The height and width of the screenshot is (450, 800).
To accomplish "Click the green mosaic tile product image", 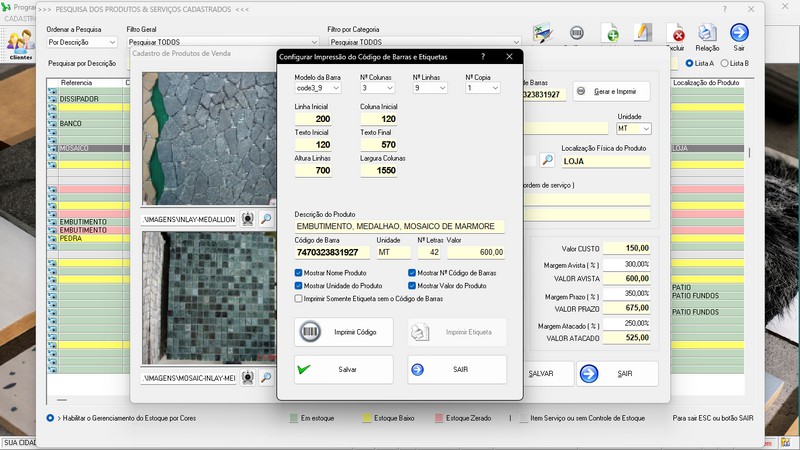I will click(x=209, y=297).
